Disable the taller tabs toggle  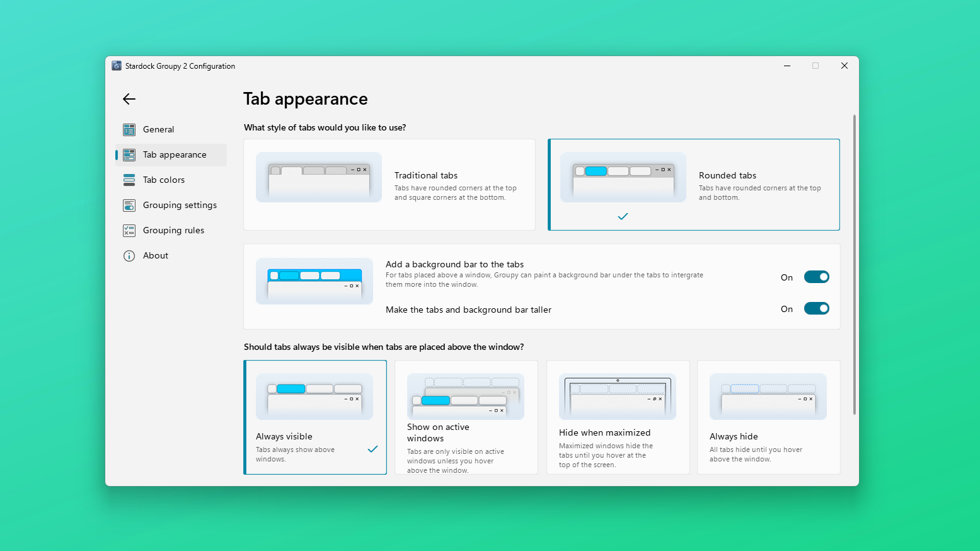[816, 309]
